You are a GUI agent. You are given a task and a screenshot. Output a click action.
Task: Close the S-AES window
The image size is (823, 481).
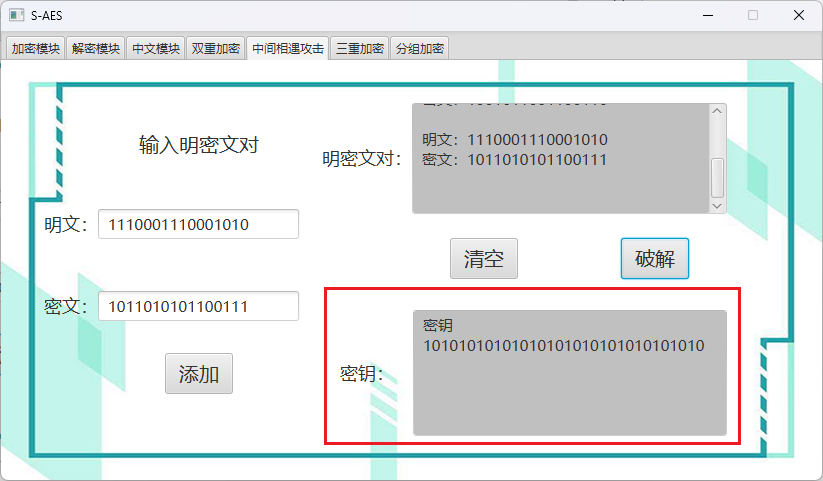click(x=799, y=15)
